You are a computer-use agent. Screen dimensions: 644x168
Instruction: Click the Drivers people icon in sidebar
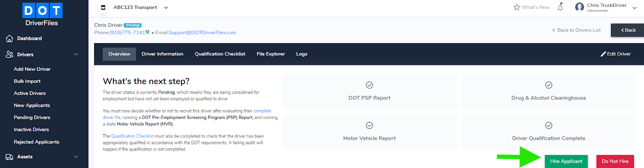[x=10, y=54]
